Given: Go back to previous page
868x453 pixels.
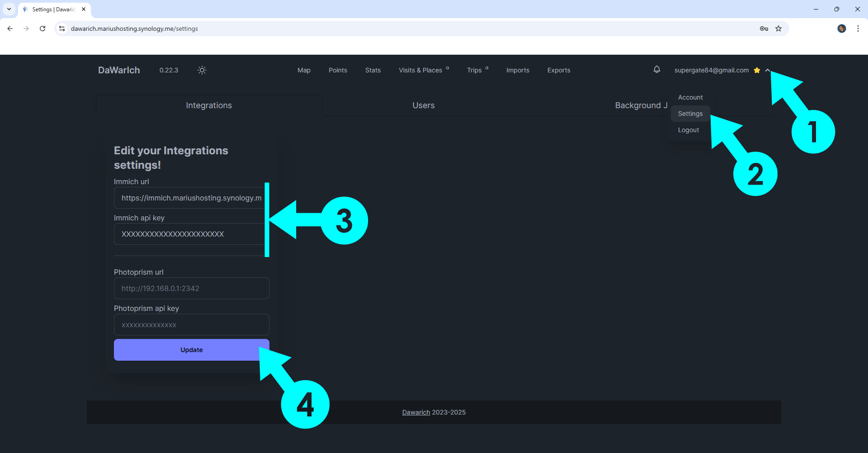Looking at the screenshot, I should point(10,29).
